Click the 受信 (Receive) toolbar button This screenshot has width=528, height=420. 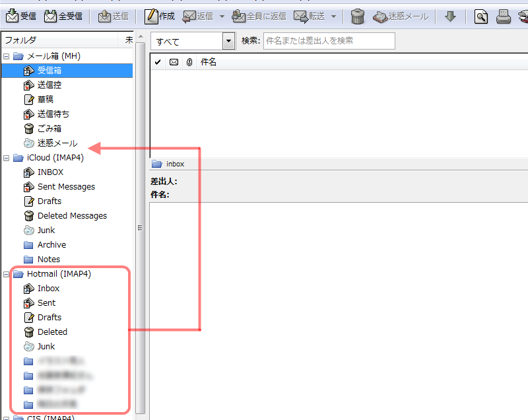[x=21, y=17]
